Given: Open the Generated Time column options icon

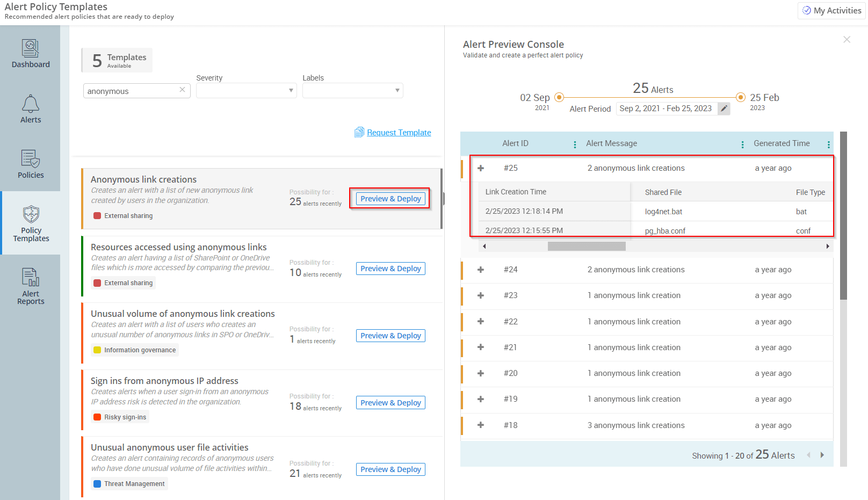Looking at the screenshot, I should pyautogui.click(x=828, y=143).
